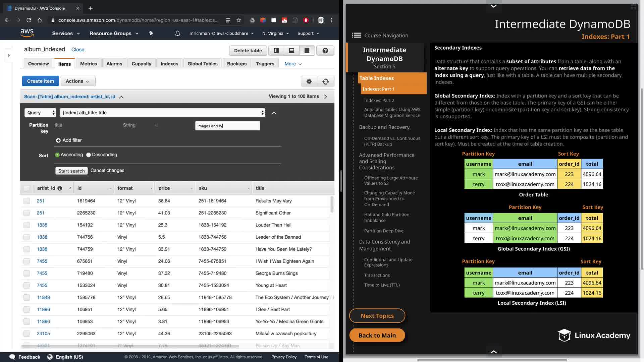644x362 pixels.
Task: Switch to the Indexes tab
Action: [169, 64]
